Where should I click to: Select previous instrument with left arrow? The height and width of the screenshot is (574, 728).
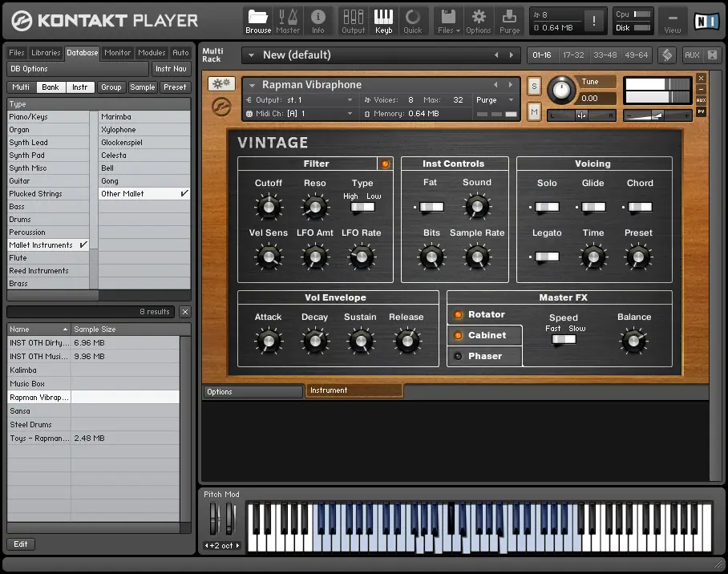pyautogui.click(x=495, y=84)
